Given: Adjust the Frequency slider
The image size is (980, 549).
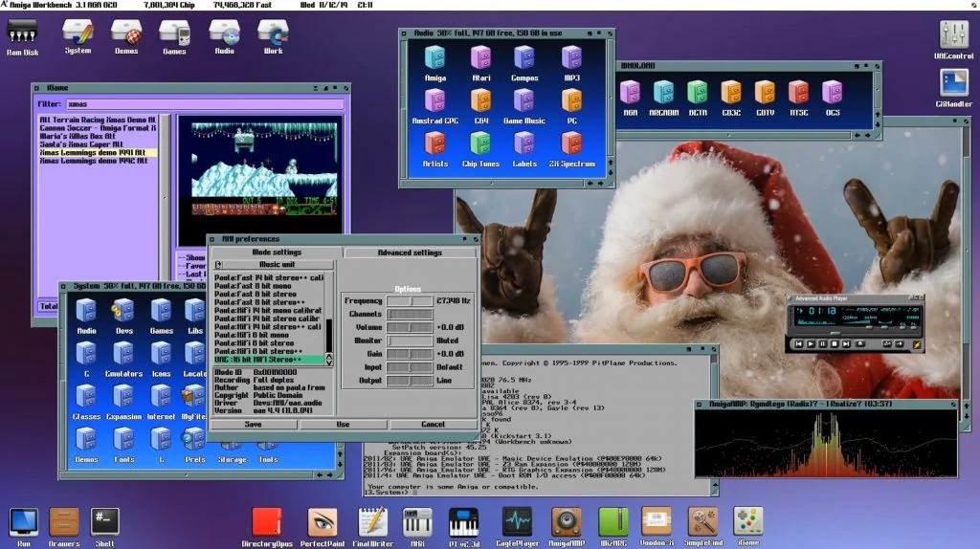Looking at the screenshot, I should coord(410,301).
